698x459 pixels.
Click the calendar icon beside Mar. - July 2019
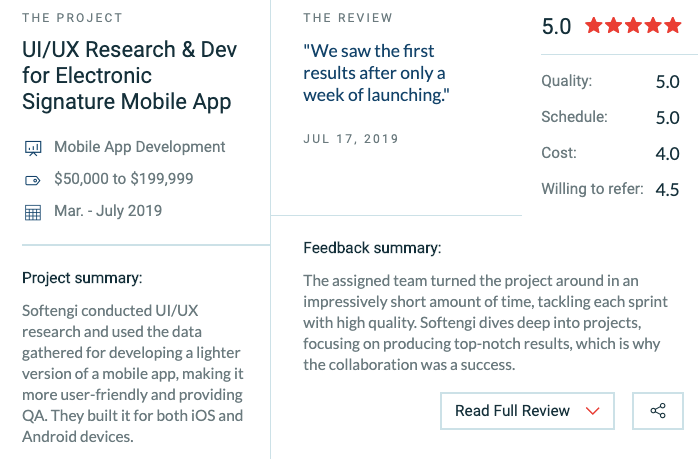pyautogui.click(x=32, y=212)
